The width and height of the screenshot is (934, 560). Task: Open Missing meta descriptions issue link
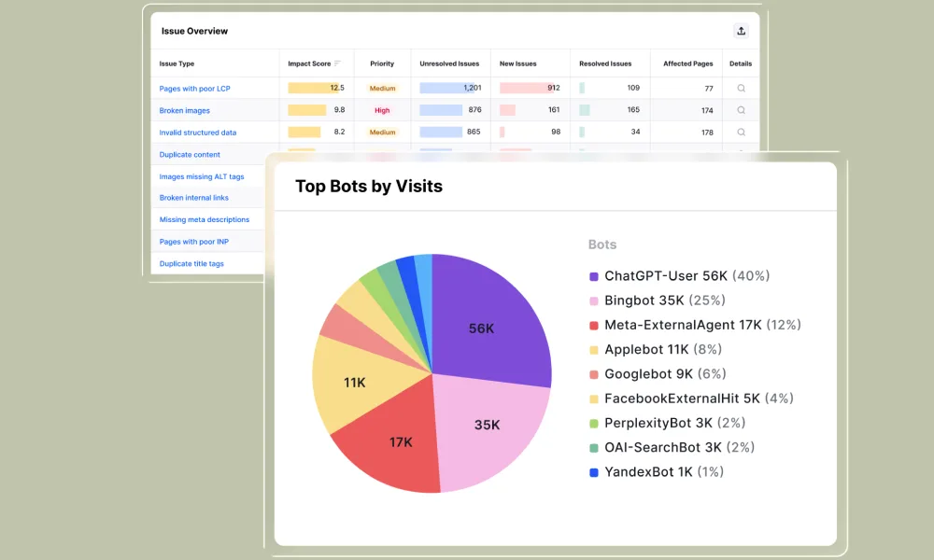204,219
